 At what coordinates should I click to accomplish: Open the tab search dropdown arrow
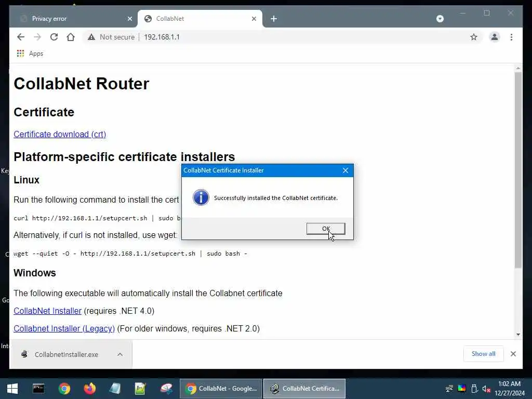click(440, 19)
